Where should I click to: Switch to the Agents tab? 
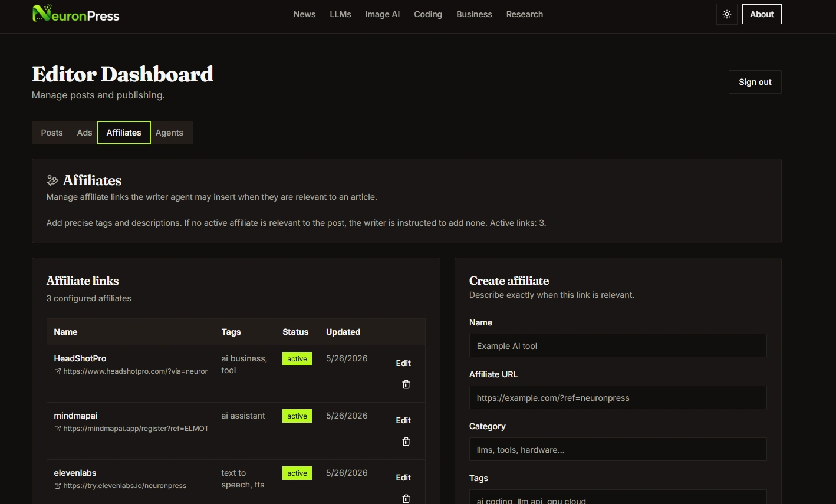point(169,133)
